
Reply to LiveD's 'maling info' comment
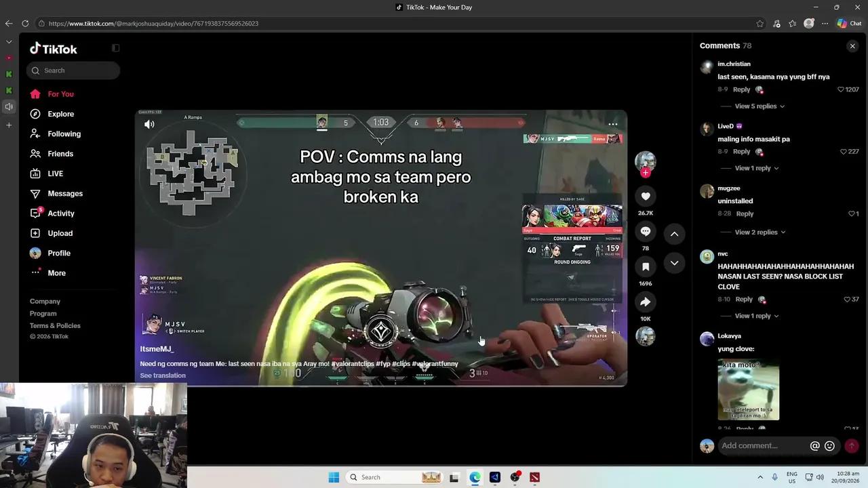click(x=741, y=152)
